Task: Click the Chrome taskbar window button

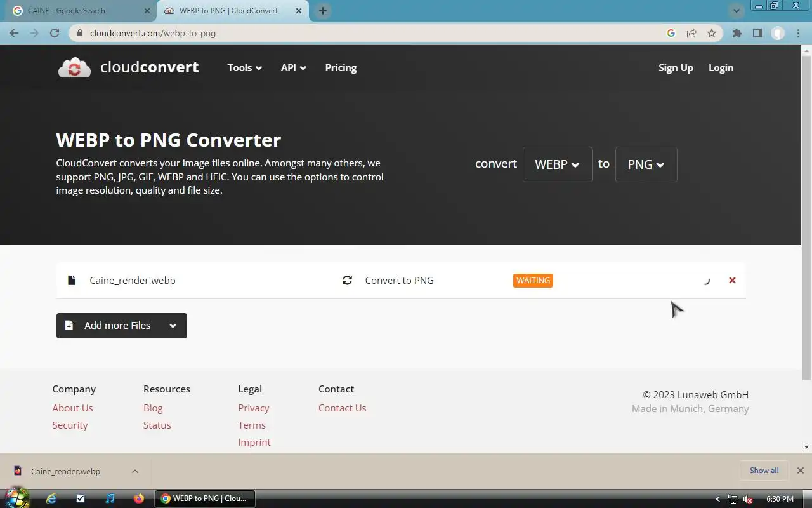Action: pos(205,498)
